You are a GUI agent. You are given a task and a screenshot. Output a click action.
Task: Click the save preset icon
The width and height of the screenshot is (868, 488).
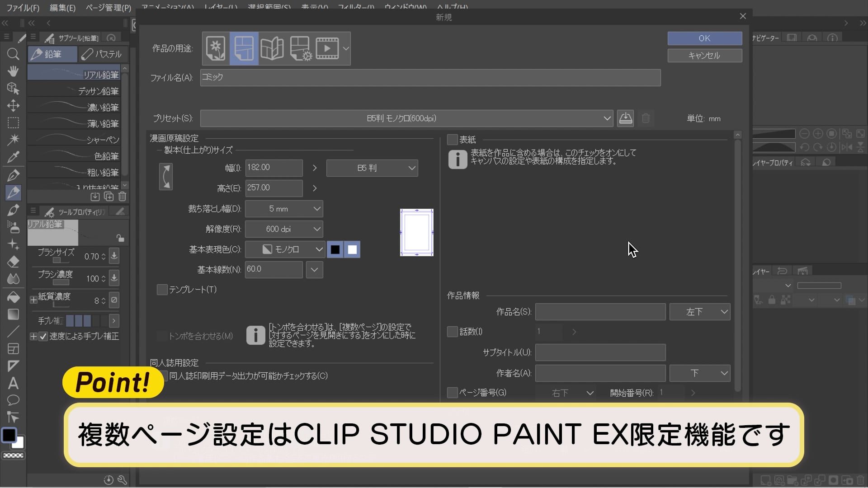625,118
